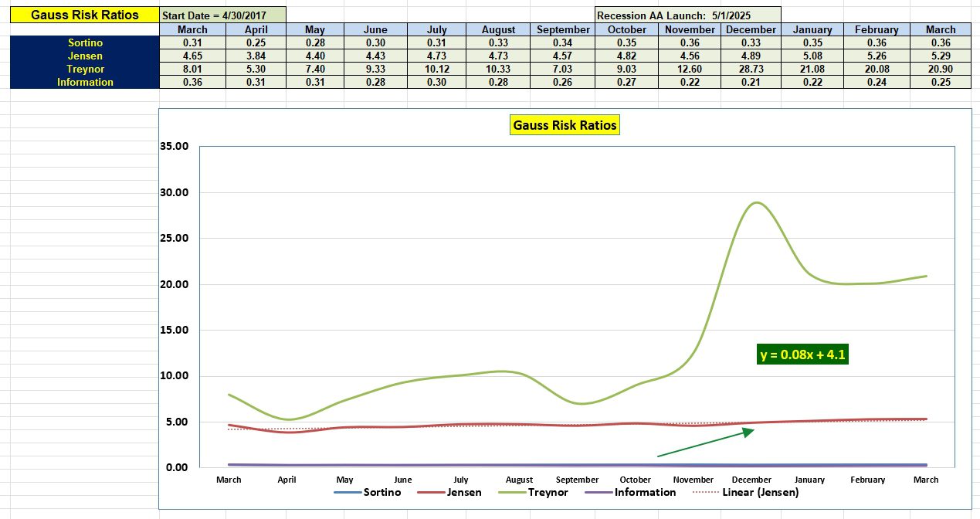Select the Jensen row label cell
The width and height of the screenshot is (980, 519).
point(84,56)
